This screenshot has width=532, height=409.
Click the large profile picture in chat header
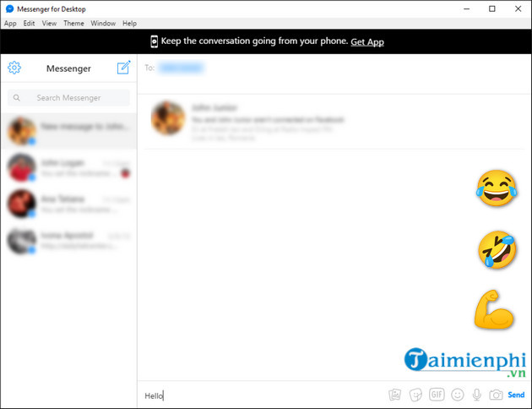click(168, 118)
